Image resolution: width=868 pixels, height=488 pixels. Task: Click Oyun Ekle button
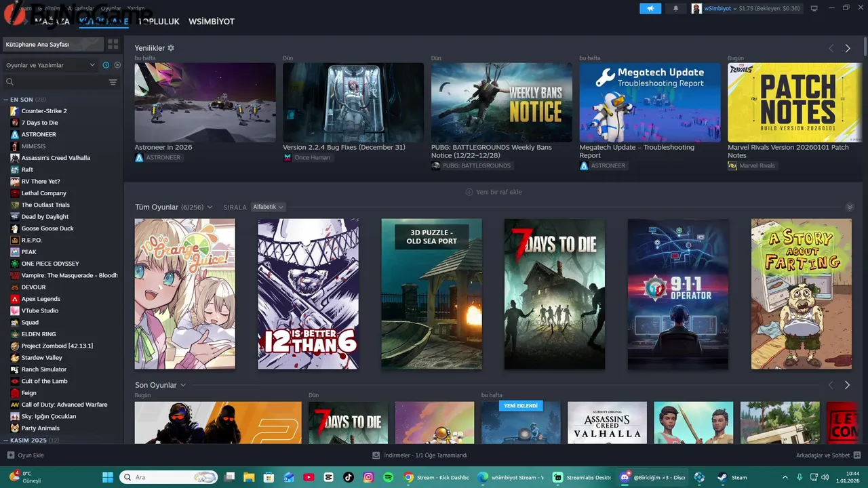pyautogui.click(x=25, y=455)
